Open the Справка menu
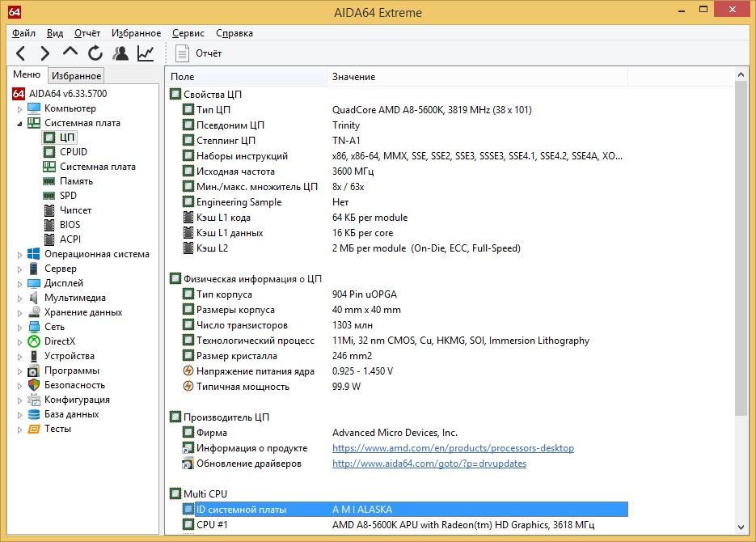 click(234, 33)
